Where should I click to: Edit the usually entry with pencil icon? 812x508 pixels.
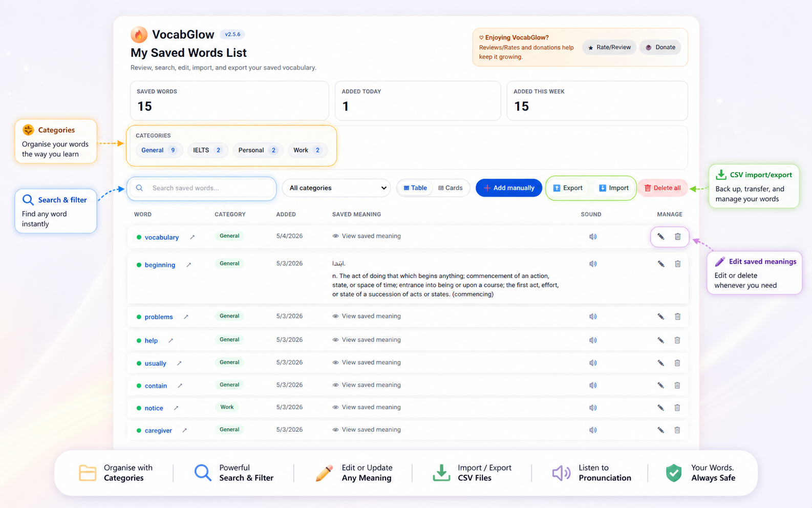661,363
